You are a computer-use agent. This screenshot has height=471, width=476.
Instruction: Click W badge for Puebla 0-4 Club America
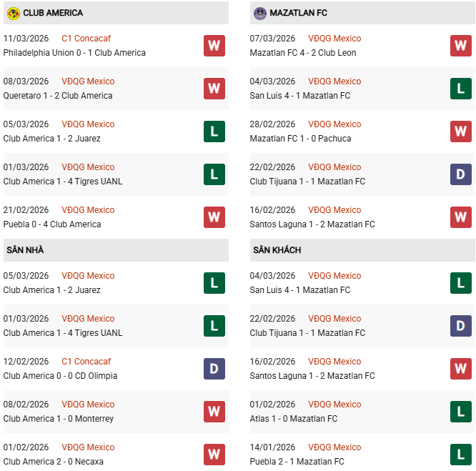click(x=214, y=217)
